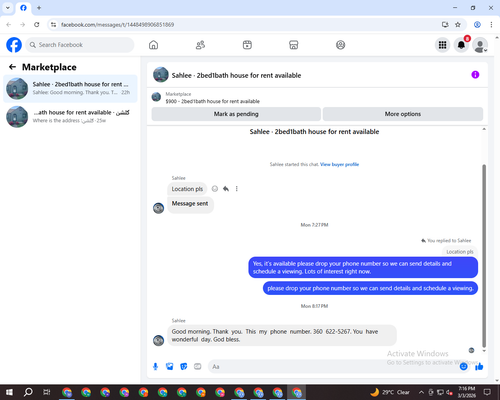
Task: Reload the page with the refresh icon
Action: [x=37, y=25]
